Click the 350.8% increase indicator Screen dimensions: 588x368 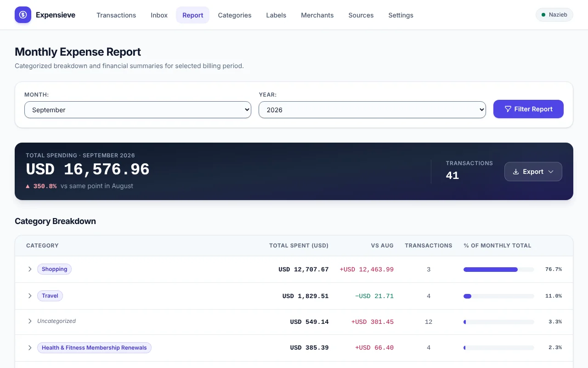point(41,186)
